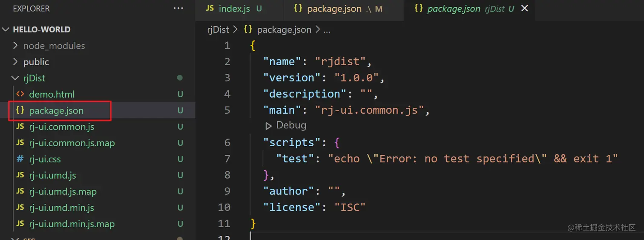Click the JSON braces icon beside explorer package.json
The image size is (644, 240).
click(x=20, y=110)
